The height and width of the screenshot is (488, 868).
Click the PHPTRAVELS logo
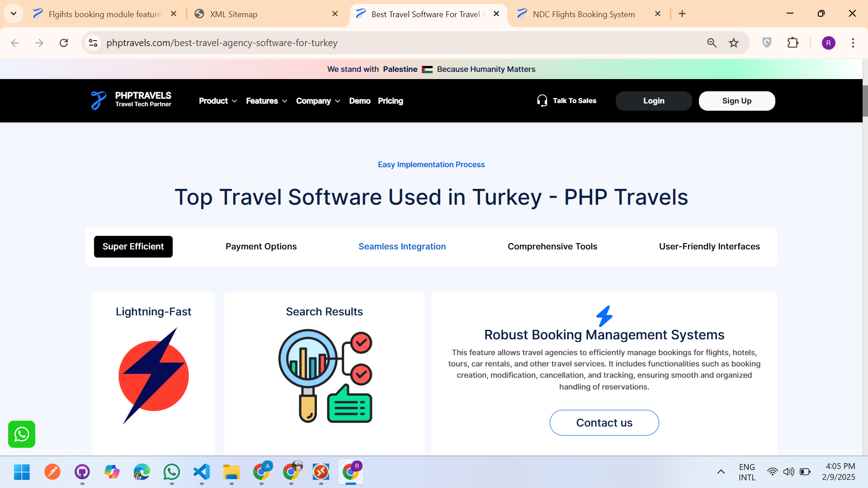pyautogui.click(x=131, y=100)
